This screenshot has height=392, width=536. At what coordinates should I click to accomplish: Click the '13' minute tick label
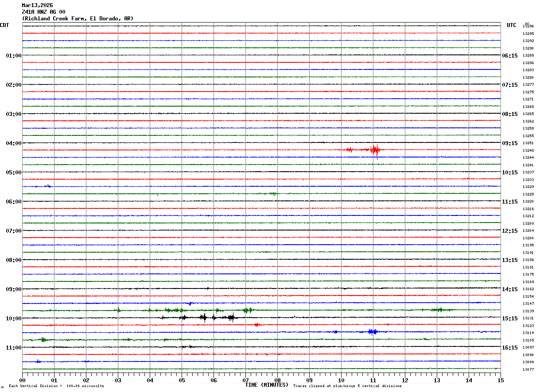click(437, 380)
